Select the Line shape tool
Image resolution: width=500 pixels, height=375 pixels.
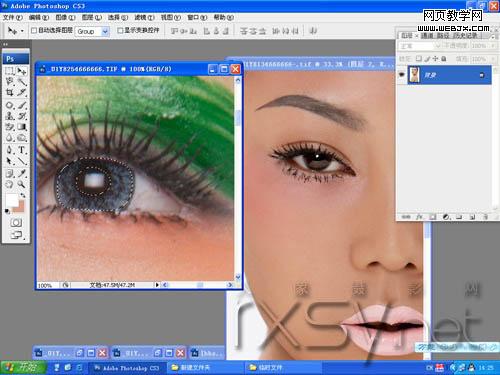point(22,161)
